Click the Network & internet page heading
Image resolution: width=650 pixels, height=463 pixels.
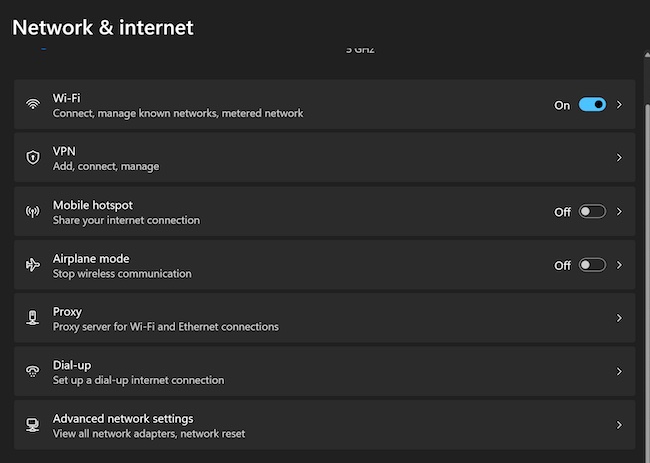click(x=102, y=28)
